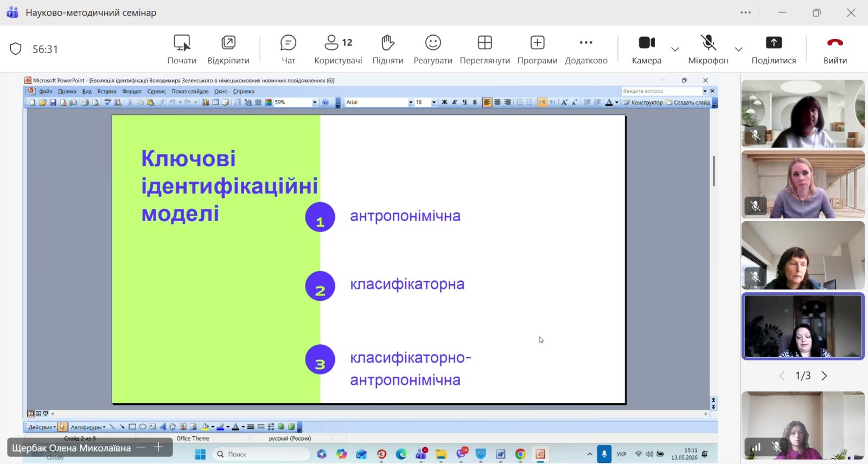Click the taskbar Поиск search box
The height and width of the screenshot is (464, 868).
click(x=261, y=454)
